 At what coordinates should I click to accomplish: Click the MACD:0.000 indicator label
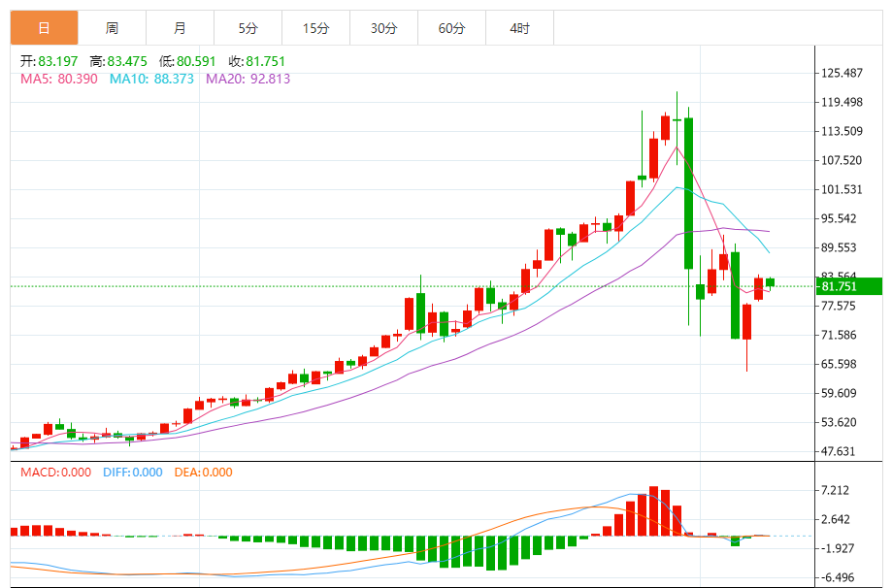tap(55, 472)
